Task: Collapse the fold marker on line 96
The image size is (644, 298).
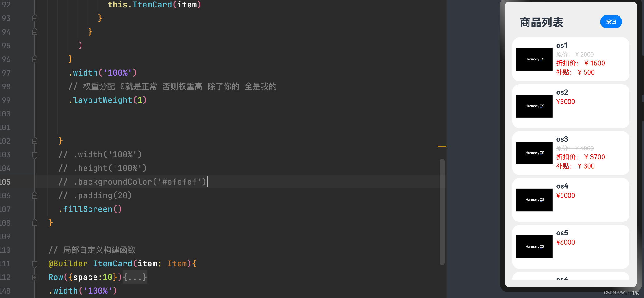Action: pyautogui.click(x=35, y=59)
